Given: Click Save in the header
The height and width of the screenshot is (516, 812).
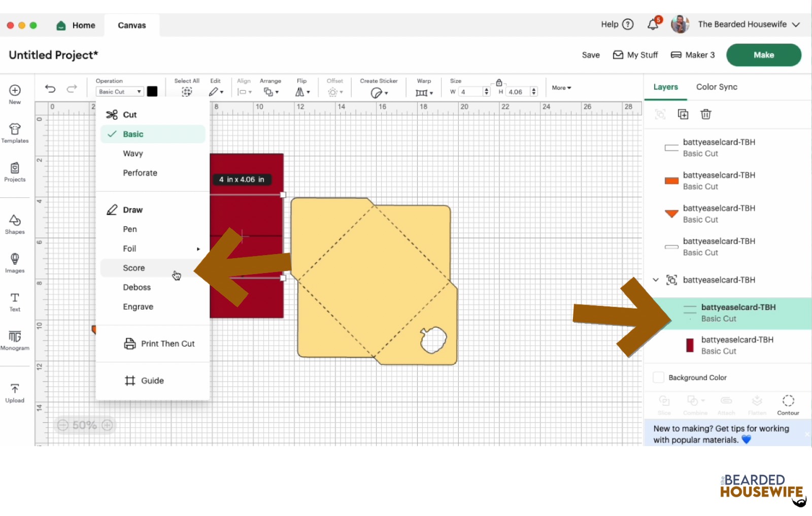Looking at the screenshot, I should tap(591, 55).
